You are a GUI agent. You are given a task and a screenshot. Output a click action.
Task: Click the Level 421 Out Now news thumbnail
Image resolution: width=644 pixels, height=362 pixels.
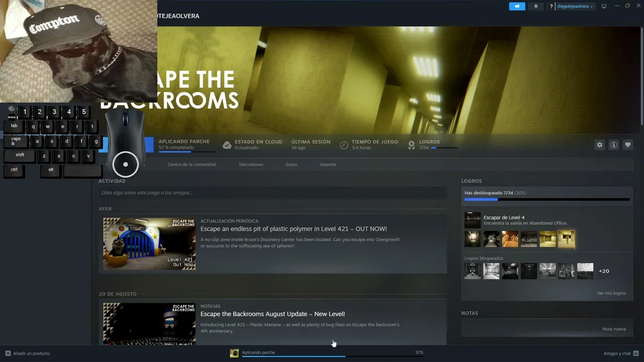(149, 244)
